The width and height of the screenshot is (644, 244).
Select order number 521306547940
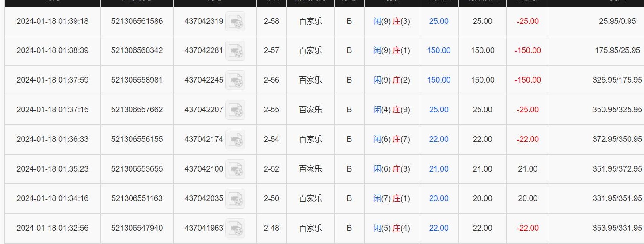click(x=137, y=228)
